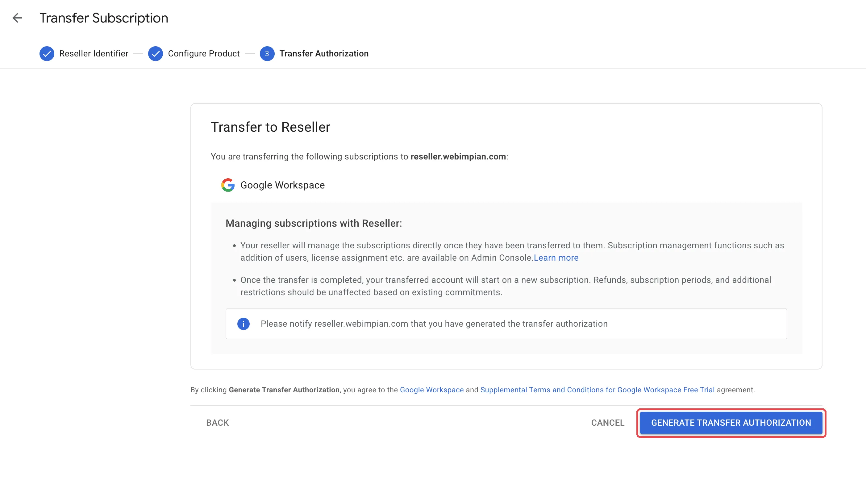Click the 'Once the transfer is completed' bullet
866x504 pixels.
click(x=506, y=286)
